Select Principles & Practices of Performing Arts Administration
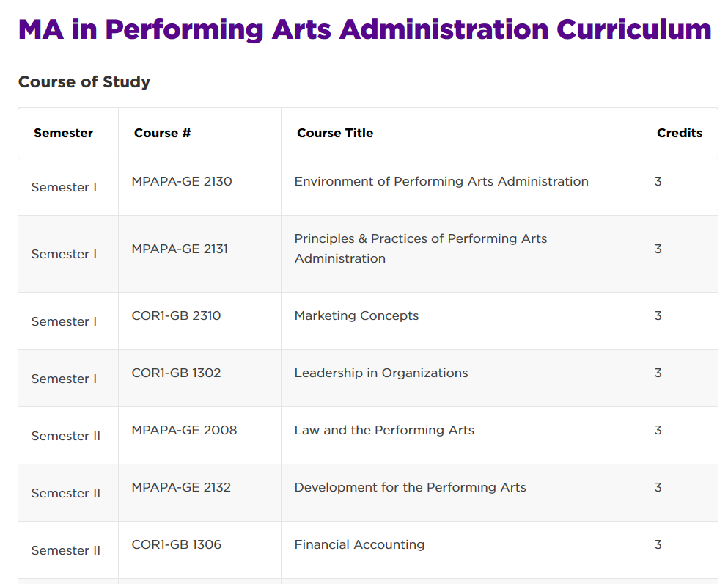728x584 pixels. tap(421, 249)
